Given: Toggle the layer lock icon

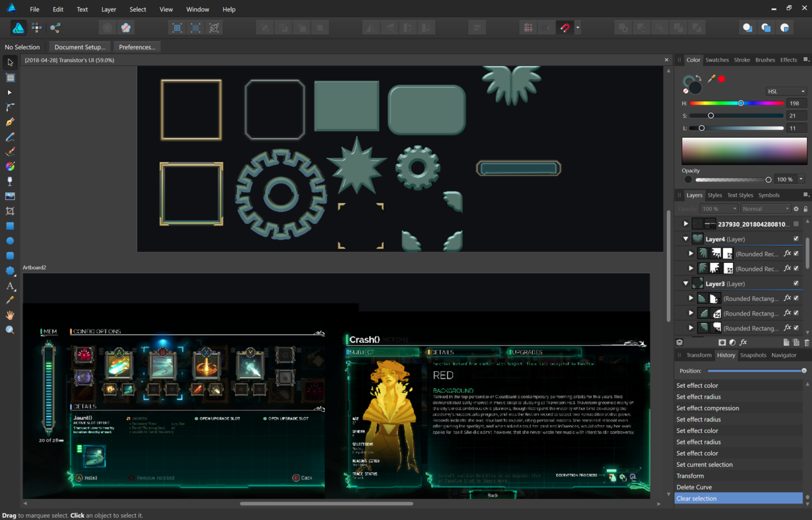Looking at the screenshot, I should point(806,209).
